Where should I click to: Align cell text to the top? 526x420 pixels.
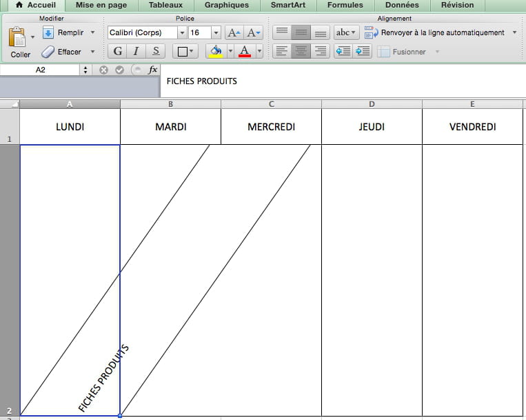(x=282, y=32)
